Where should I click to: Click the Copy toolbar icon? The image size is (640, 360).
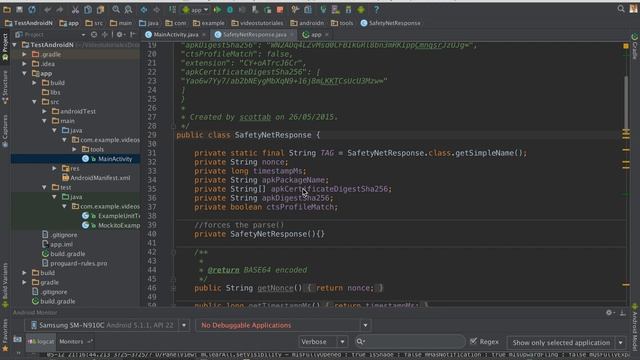pyautogui.click(x=88, y=9)
